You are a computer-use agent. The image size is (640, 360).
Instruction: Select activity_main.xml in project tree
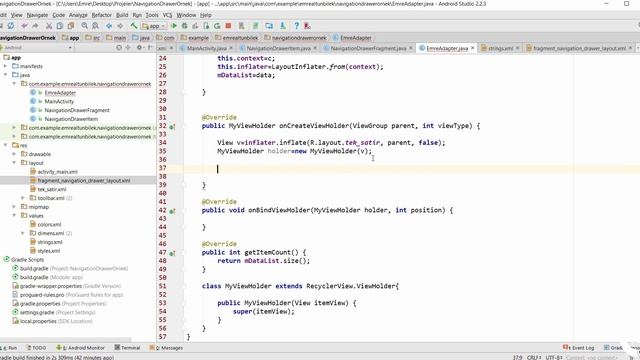click(58, 172)
